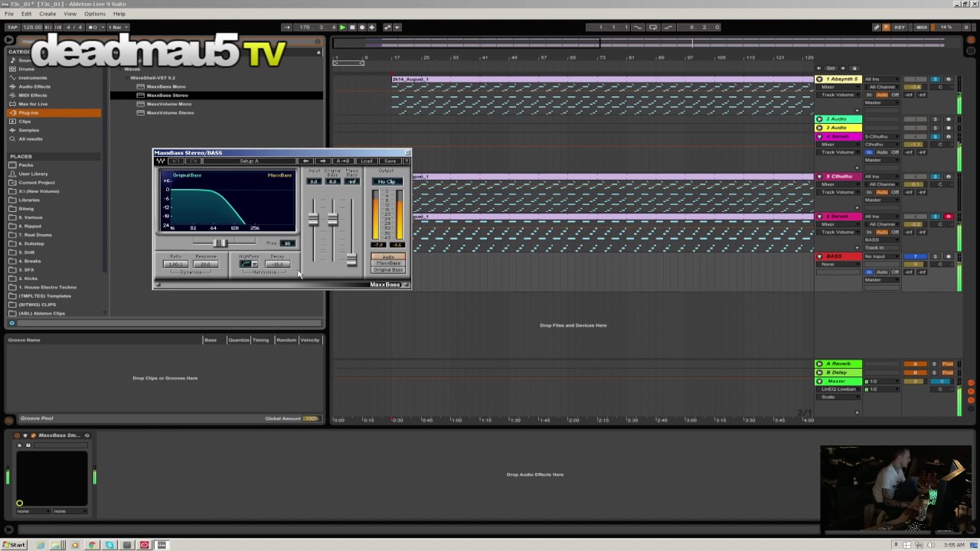Image resolution: width=980 pixels, height=551 pixels.
Task: Open All results in the browser
Action: click(31, 139)
